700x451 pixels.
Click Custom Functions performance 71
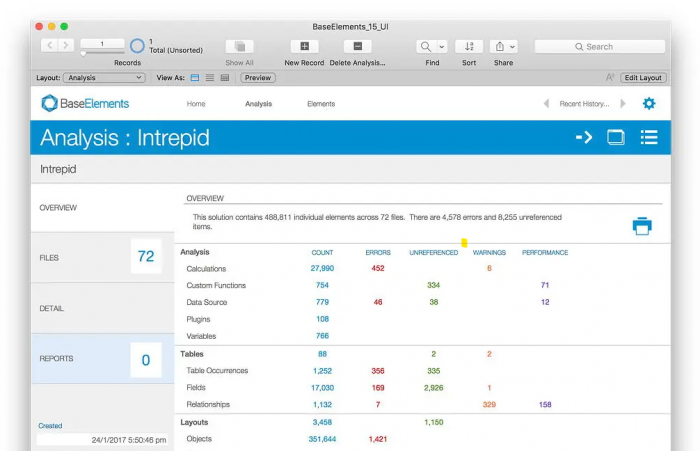(545, 285)
